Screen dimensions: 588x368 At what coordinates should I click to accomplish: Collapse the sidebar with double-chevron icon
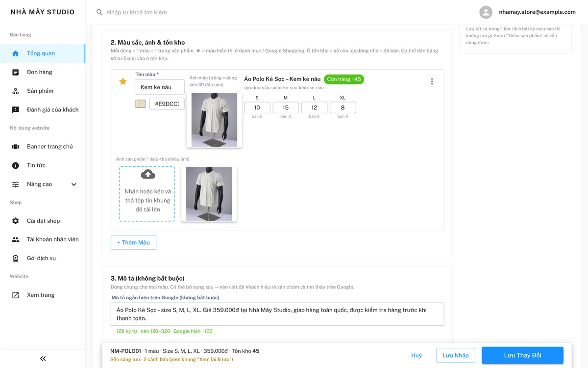point(43,359)
